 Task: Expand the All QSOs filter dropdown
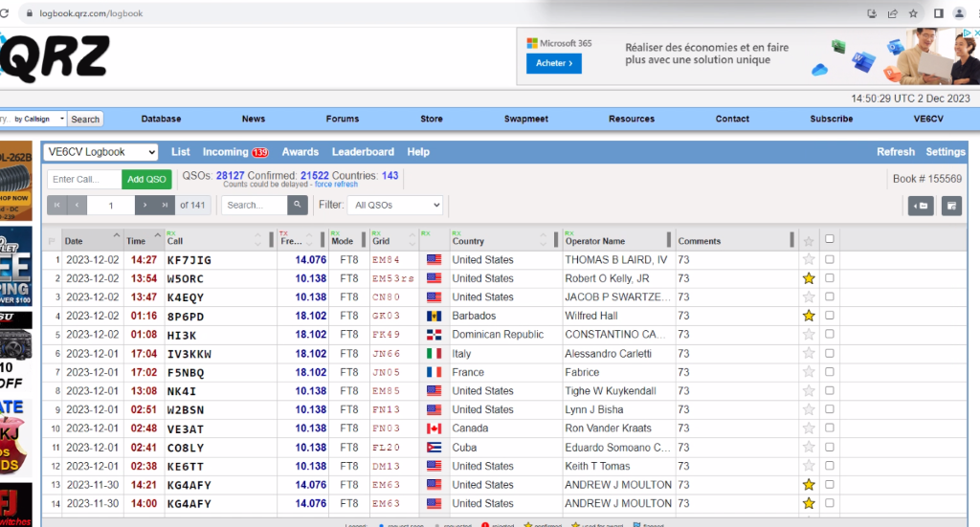click(395, 205)
